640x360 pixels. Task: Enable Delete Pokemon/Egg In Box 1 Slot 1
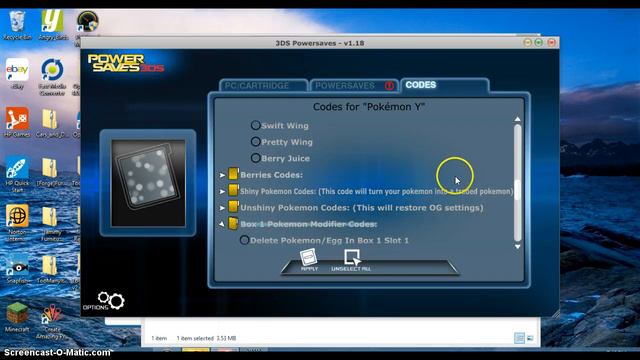pyautogui.click(x=244, y=240)
